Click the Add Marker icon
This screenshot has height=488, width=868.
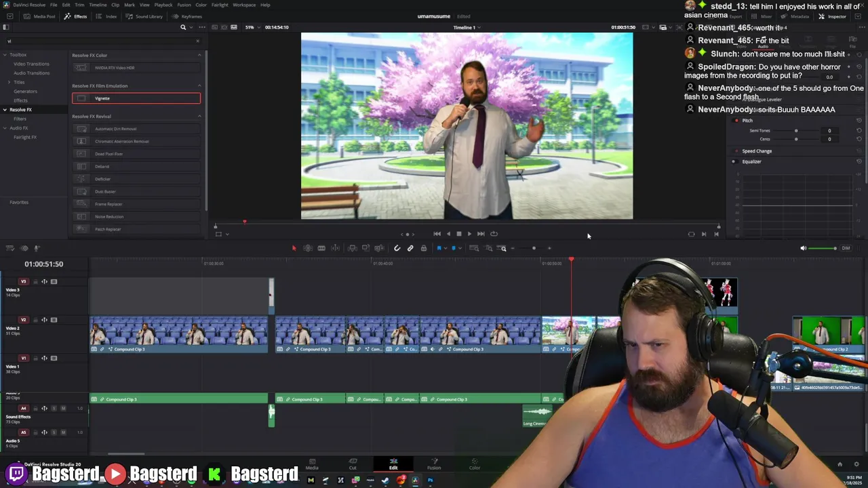(454, 248)
